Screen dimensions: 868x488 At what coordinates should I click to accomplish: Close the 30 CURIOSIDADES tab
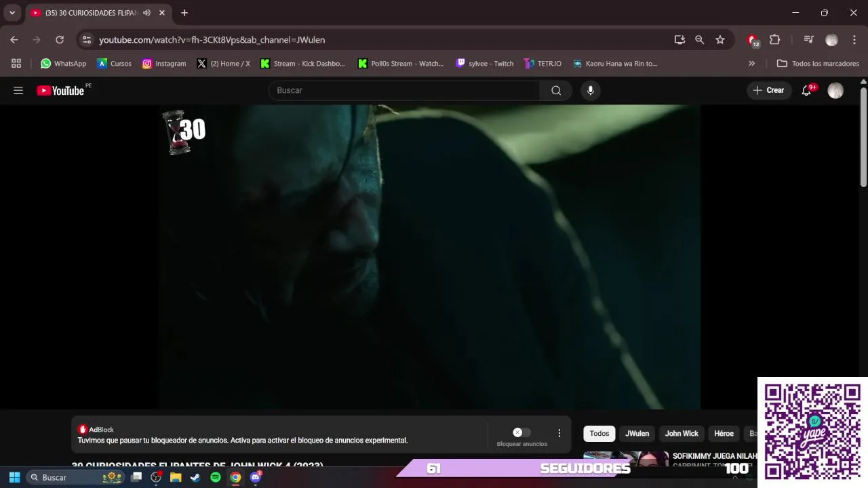162,13
